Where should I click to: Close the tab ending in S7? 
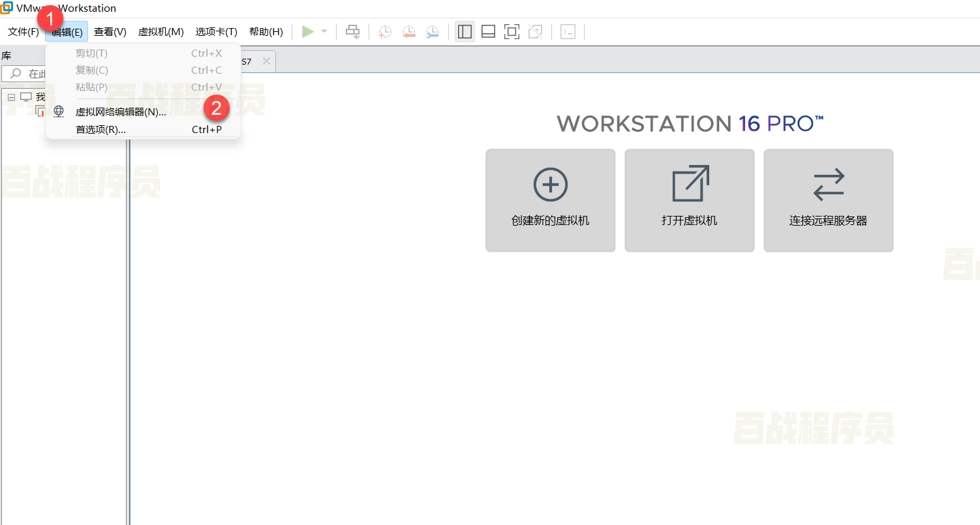[x=266, y=61]
